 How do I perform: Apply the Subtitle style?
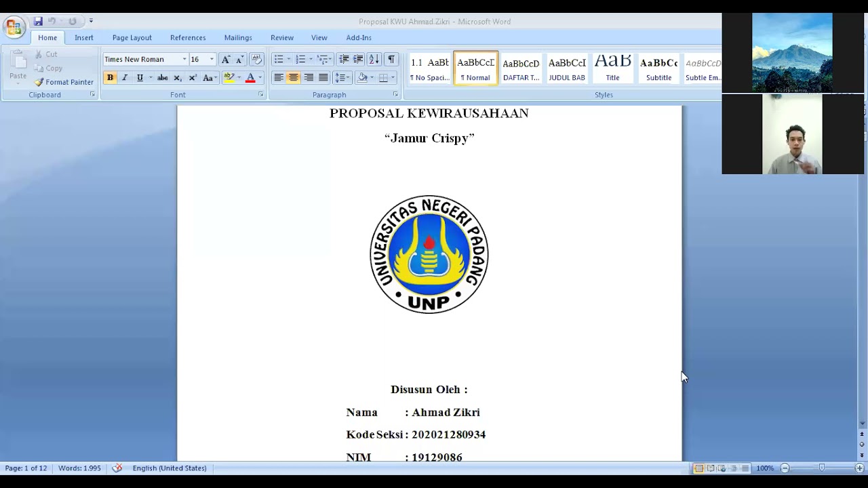click(658, 68)
